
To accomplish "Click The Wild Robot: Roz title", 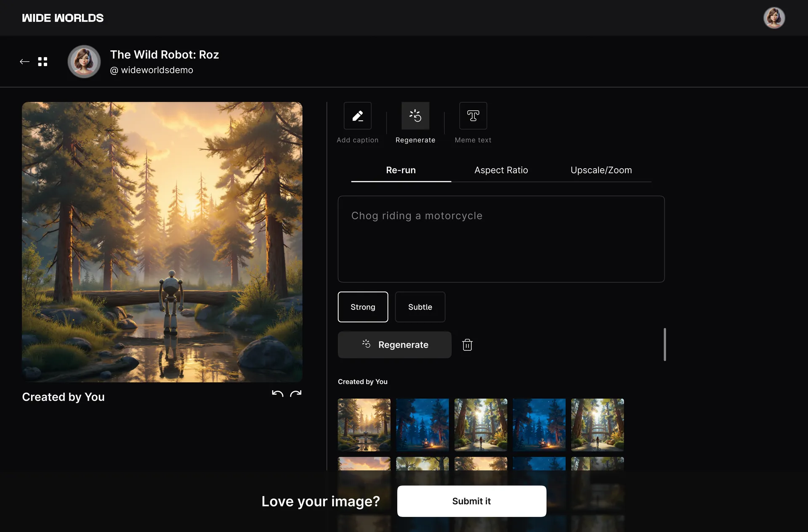I will pos(165,55).
